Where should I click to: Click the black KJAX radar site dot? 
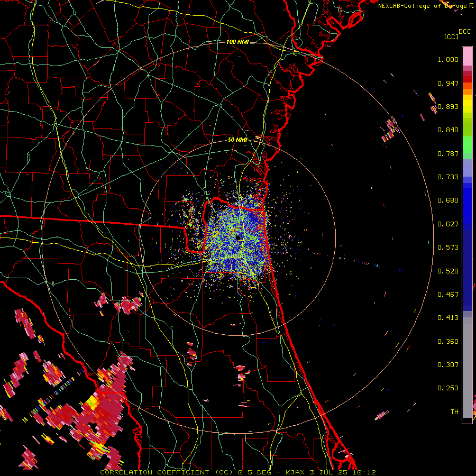pos(239,237)
